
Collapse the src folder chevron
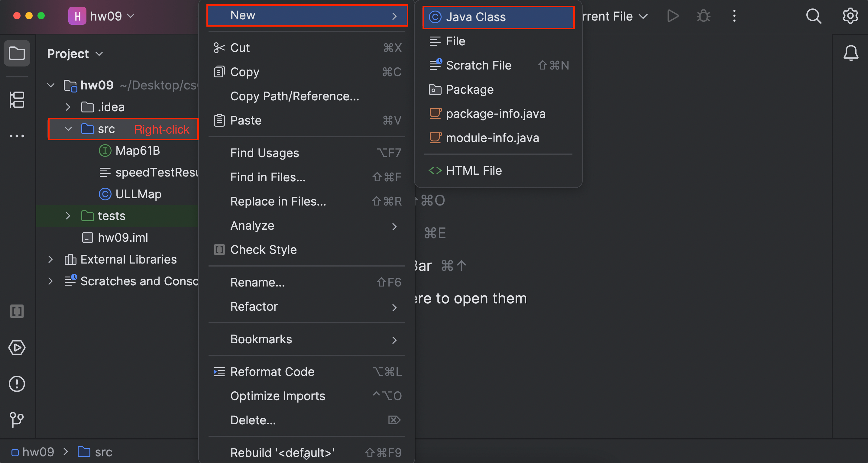(x=68, y=129)
